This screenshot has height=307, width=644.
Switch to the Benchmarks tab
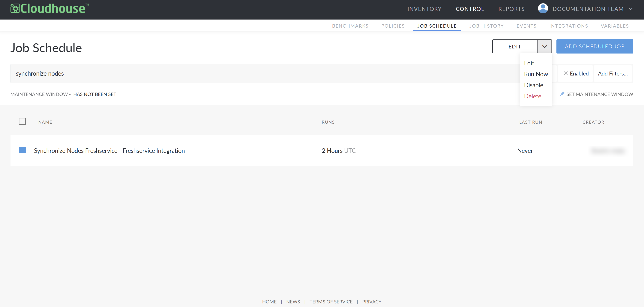(350, 26)
